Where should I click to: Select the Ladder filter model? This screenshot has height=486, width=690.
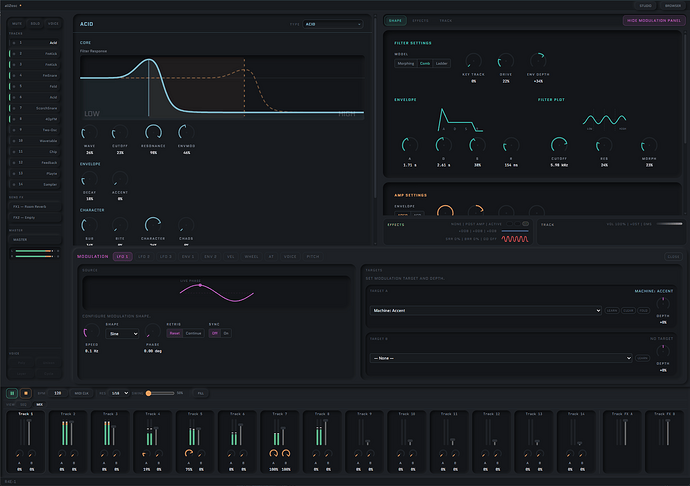(x=441, y=63)
